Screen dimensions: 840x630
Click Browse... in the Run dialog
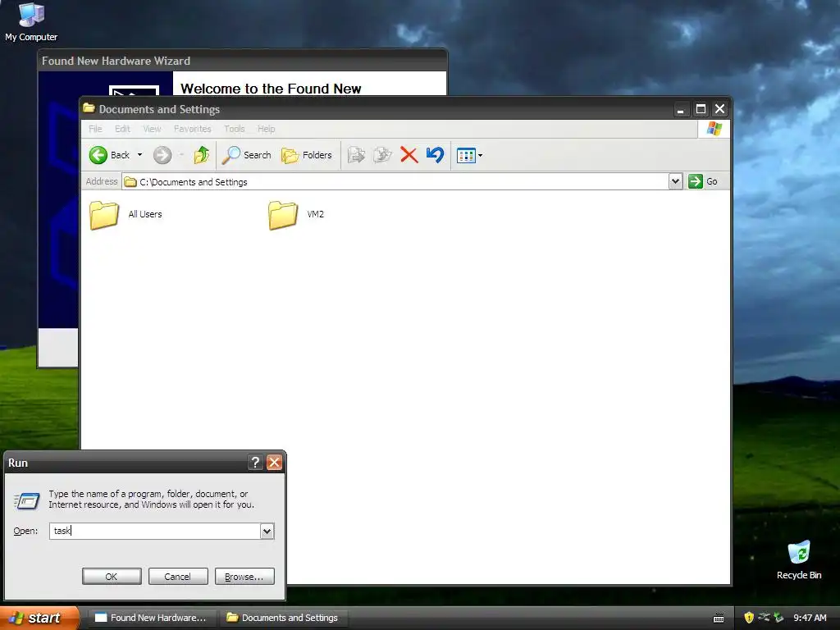pos(244,577)
